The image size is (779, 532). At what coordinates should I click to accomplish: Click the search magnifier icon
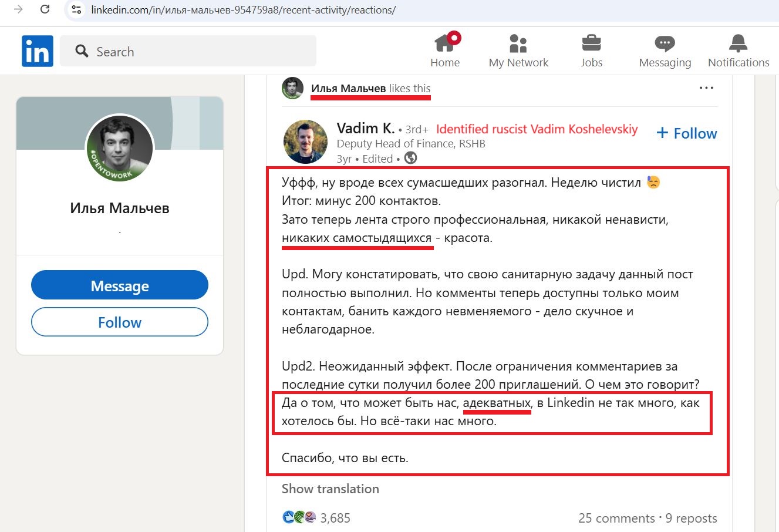coord(82,51)
